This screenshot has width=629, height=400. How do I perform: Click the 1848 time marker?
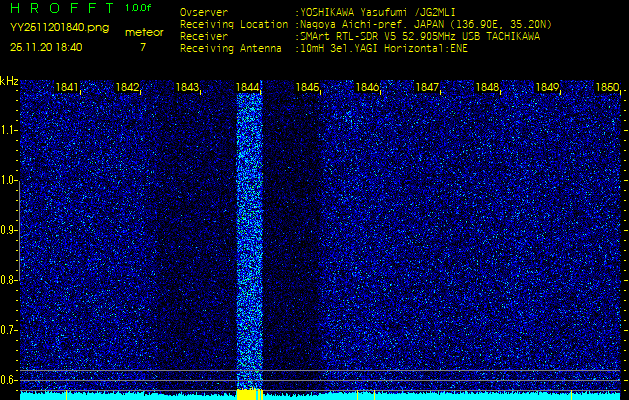pyautogui.click(x=487, y=87)
